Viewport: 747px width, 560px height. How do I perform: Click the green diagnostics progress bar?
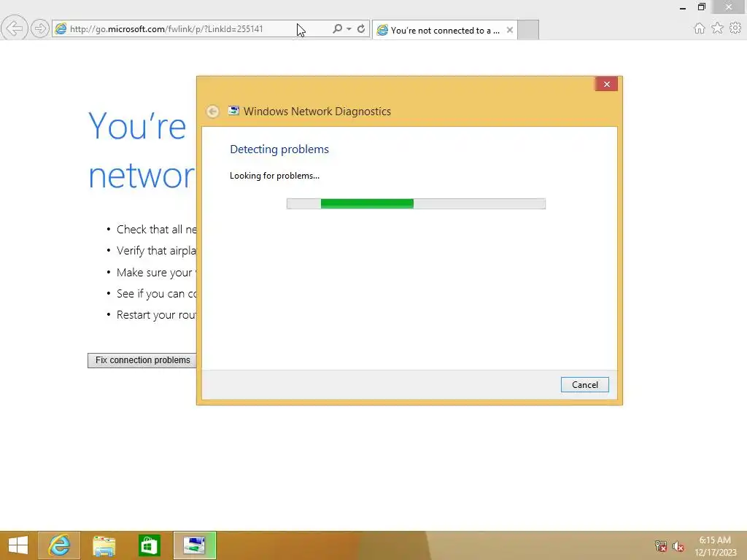coord(416,204)
